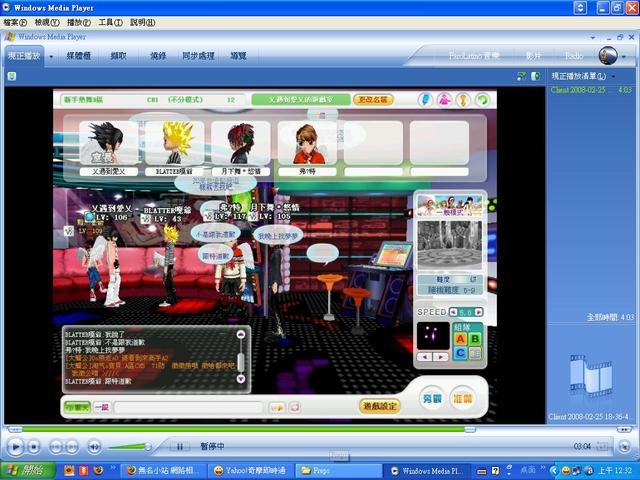
Task: Click the game chat input field
Action: point(188,407)
